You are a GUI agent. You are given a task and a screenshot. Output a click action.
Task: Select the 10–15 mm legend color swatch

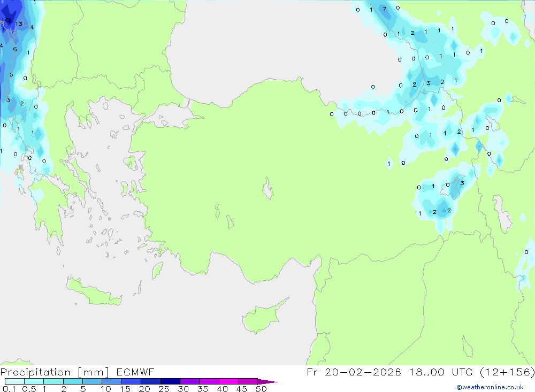[x=112, y=381]
